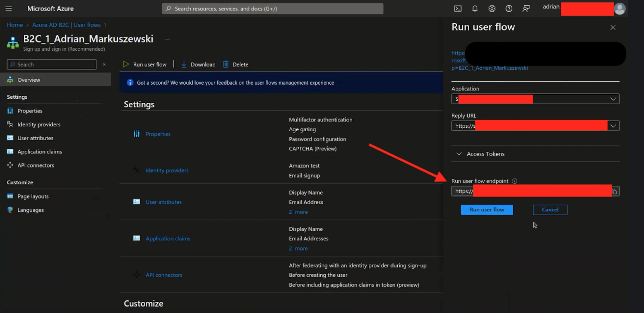The image size is (644, 313).
Task: Open API connectors in the left menu
Action: tap(35, 166)
